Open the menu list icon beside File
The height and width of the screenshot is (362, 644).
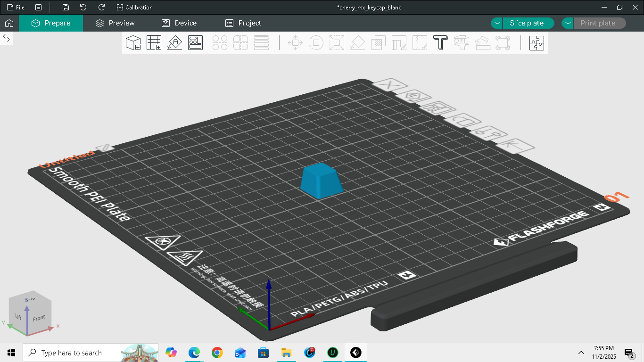(x=39, y=8)
